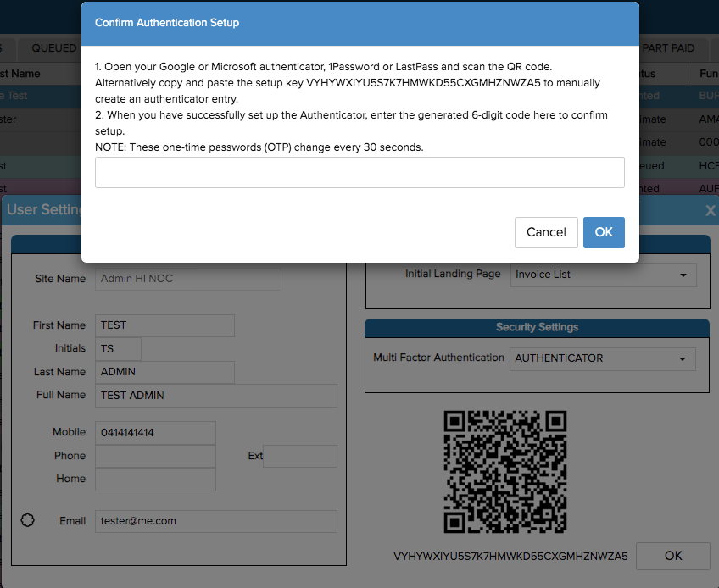Click the empty Phone field
The height and width of the screenshot is (588, 719).
tap(155, 456)
